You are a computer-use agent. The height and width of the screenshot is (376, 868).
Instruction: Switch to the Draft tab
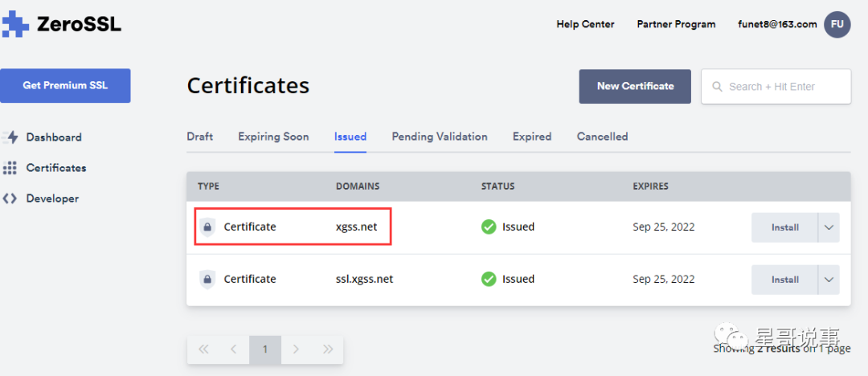(x=200, y=137)
